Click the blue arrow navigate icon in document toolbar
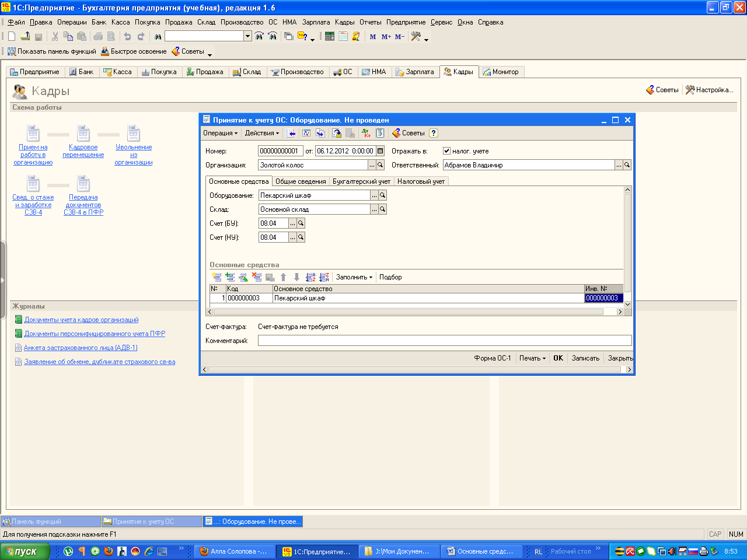Screen dimensions: 747x560 point(291,133)
